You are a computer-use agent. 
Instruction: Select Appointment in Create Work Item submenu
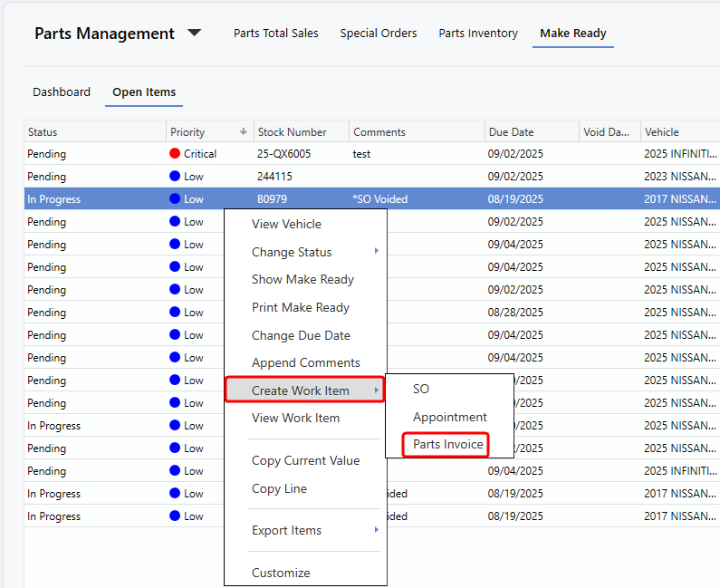[449, 417]
